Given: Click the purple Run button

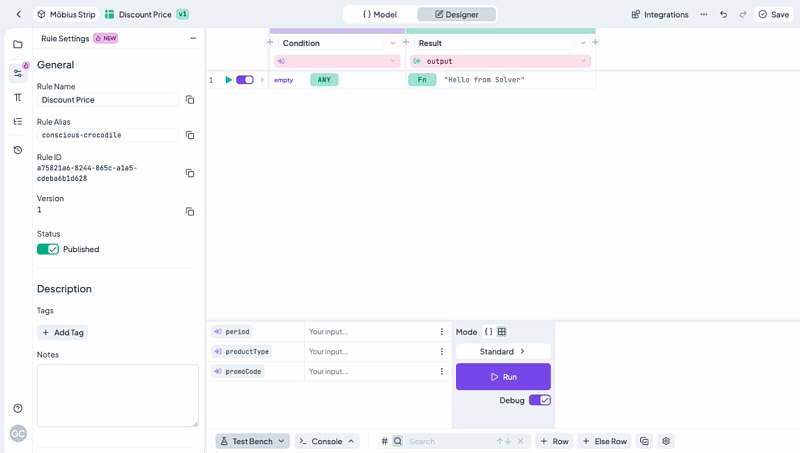Looking at the screenshot, I should pyautogui.click(x=503, y=377).
